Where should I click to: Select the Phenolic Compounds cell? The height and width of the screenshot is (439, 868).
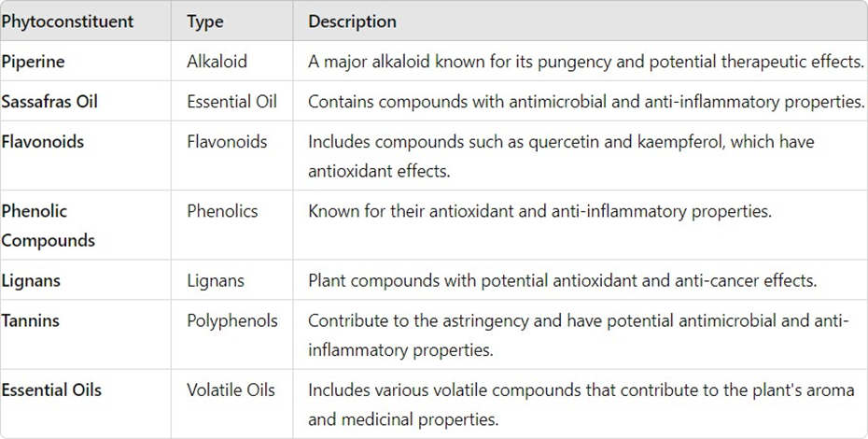tap(49, 225)
